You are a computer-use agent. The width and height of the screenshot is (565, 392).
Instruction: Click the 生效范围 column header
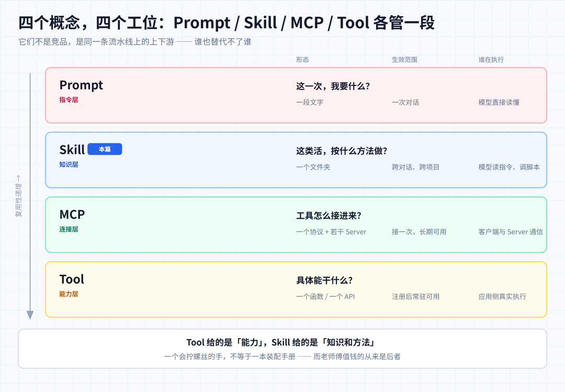404,60
